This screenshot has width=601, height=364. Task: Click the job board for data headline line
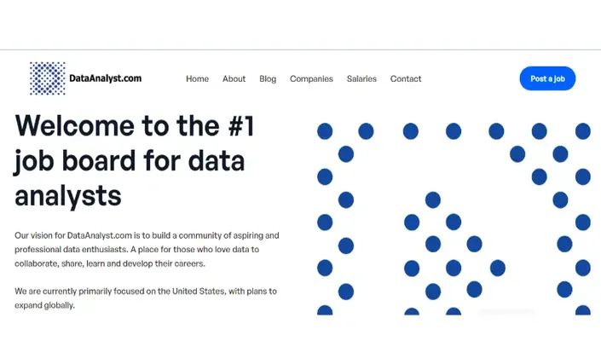[130, 161]
